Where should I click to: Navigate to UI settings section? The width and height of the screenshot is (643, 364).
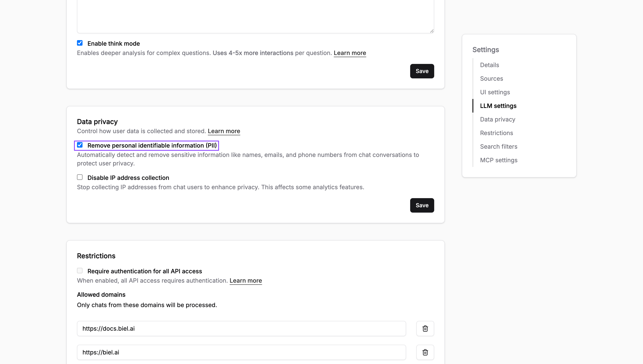[495, 92]
